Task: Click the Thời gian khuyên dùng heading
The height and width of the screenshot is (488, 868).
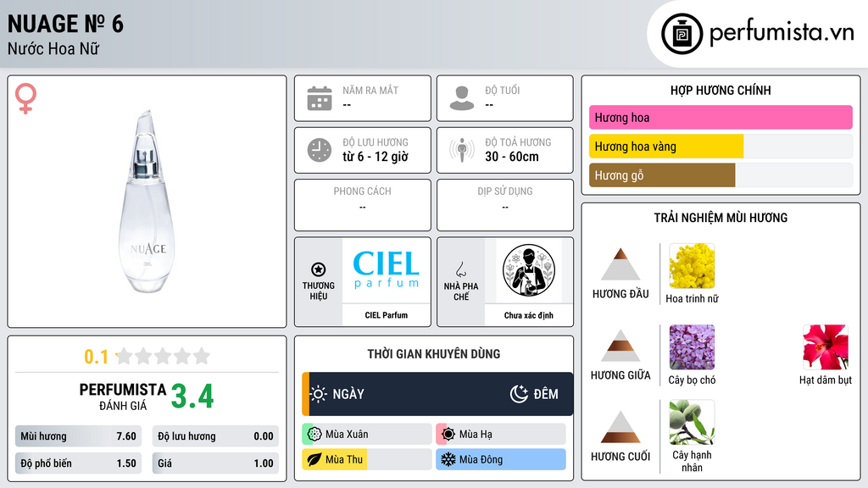Action: click(x=434, y=354)
